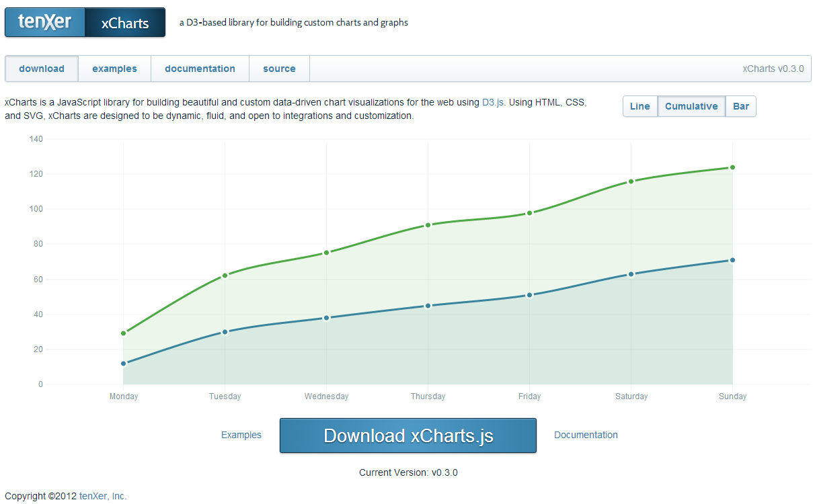The width and height of the screenshot is (815, 504).
Task: Click the 140 y-axis value
Action: coord(36,139)
